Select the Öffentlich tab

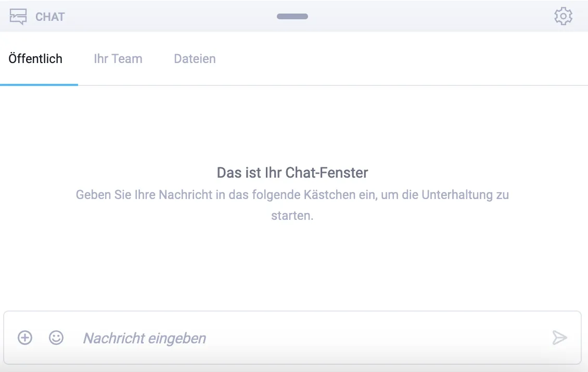tap(35, 59)
